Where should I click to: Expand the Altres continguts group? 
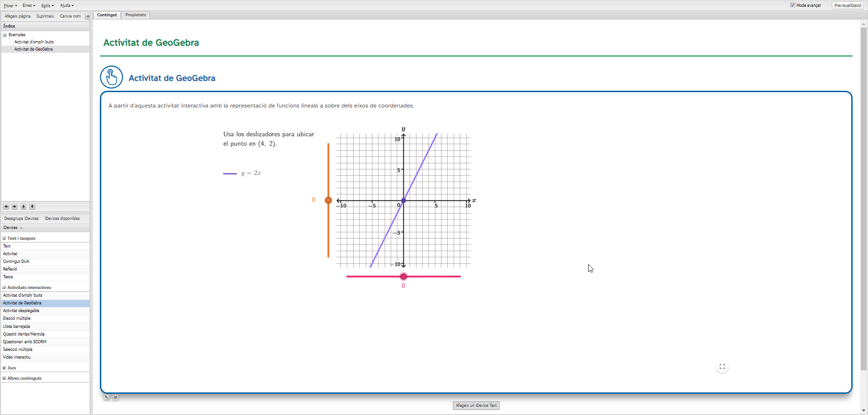(x=4, y=378)
